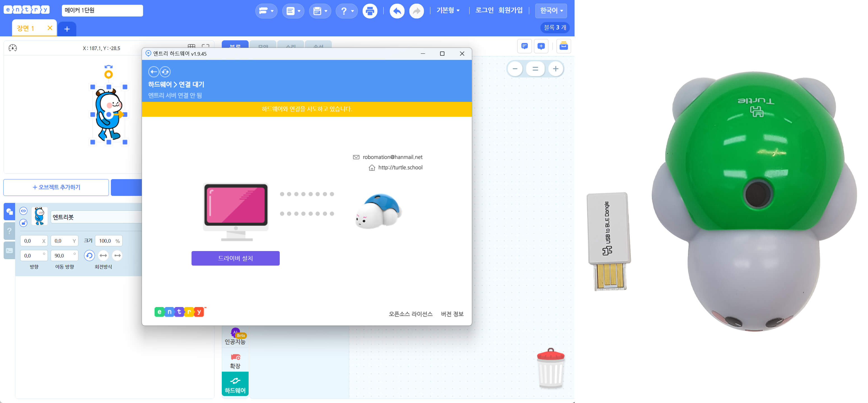The height and width of the screenshot is (403, 868).
Task: Click the 엔트리봇 object thumbnail
Action: point(39,216)
